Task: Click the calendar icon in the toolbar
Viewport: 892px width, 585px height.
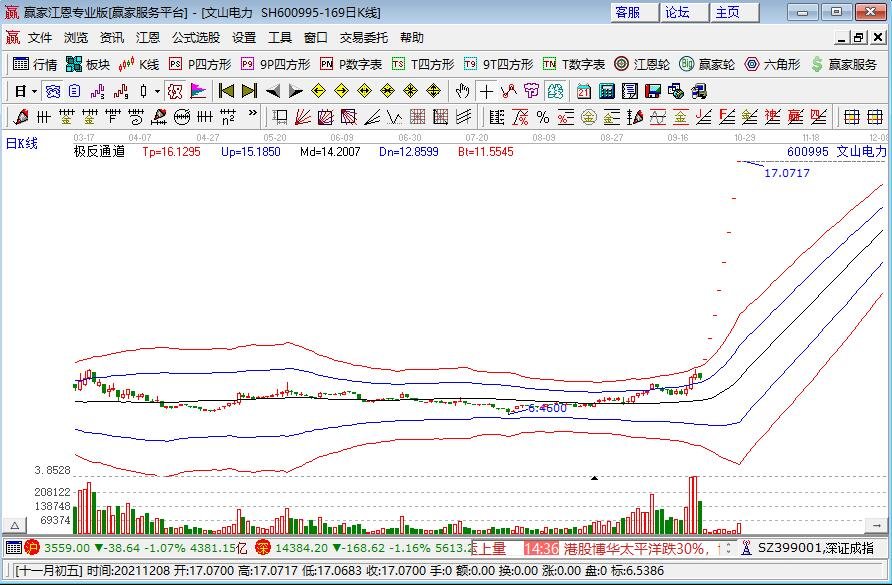Action: click(x=583, y=91)
